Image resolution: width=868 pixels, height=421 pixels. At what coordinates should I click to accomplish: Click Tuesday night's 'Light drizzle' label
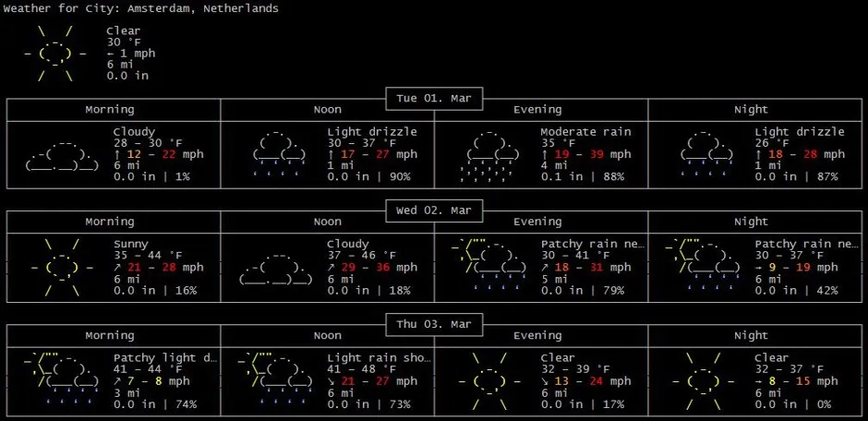click(x=800, y=132)
